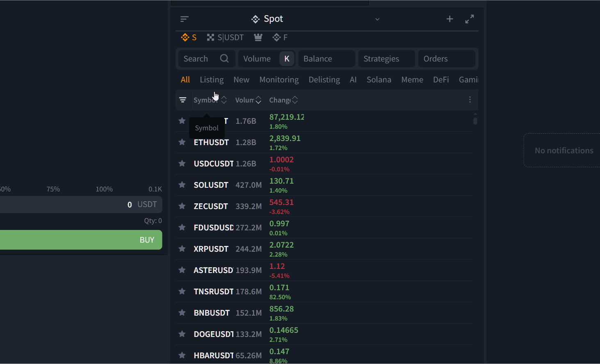Select the Monitoring category tab

(x=279, y=80)
